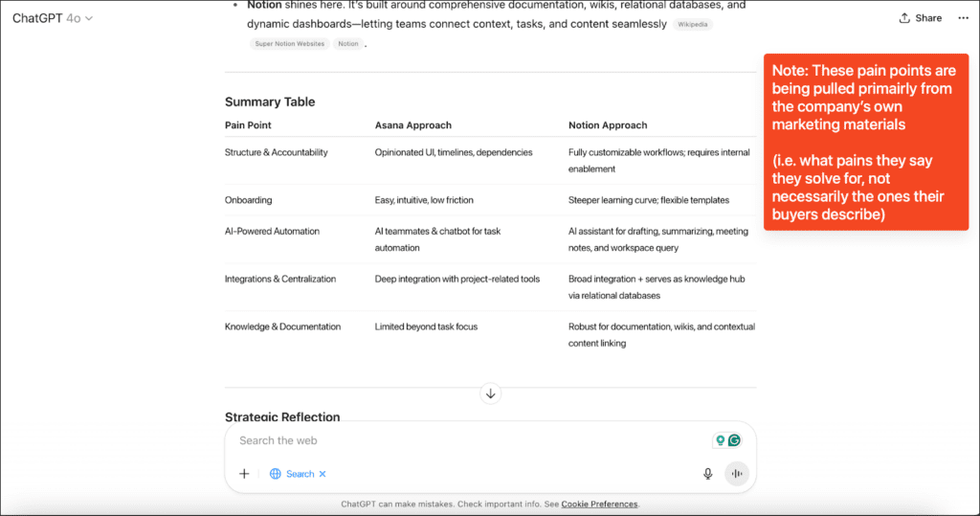Click the teal lightbulb extension icon
Viewport: 980px width, 516px height.
coord(720,440)
